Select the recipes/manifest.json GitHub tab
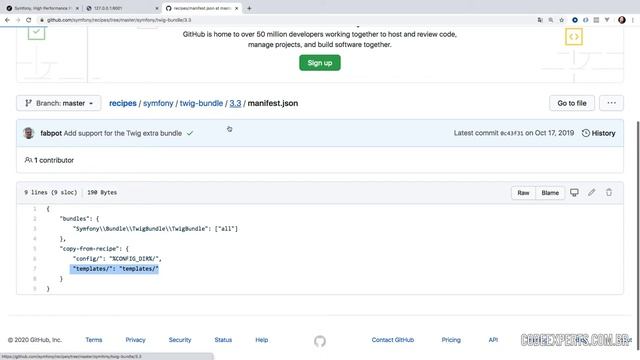Screen dimensions: 640x360 (202, 8)
